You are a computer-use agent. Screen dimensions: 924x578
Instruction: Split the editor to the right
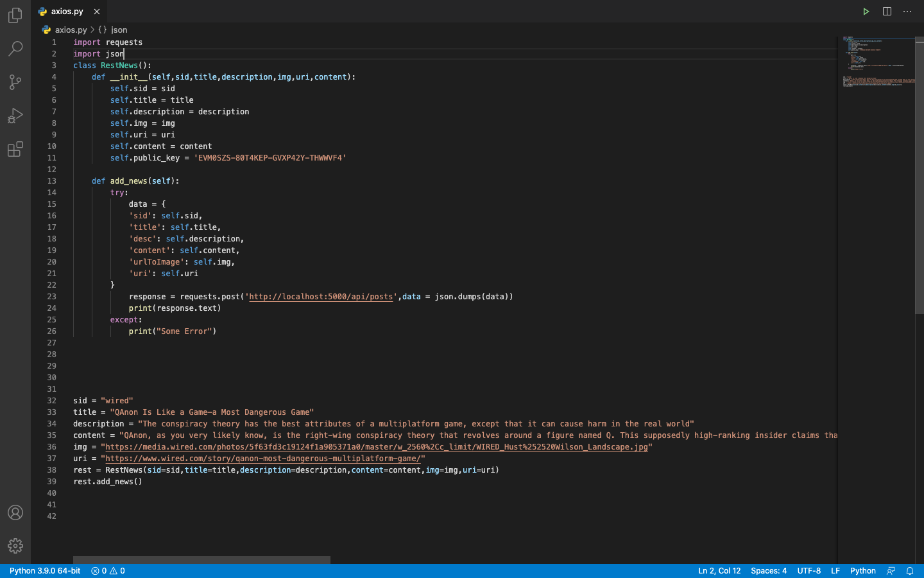click(x=887, y=12)
